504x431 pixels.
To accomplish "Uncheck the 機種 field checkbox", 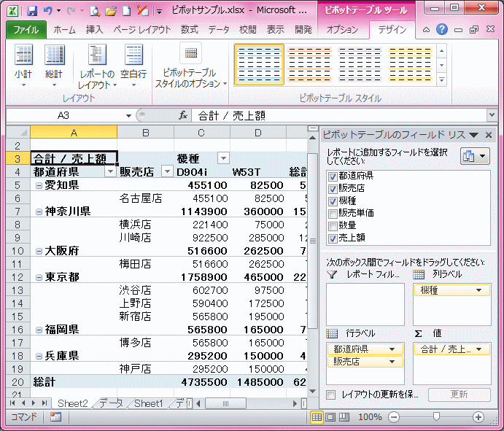I will 333,201.
